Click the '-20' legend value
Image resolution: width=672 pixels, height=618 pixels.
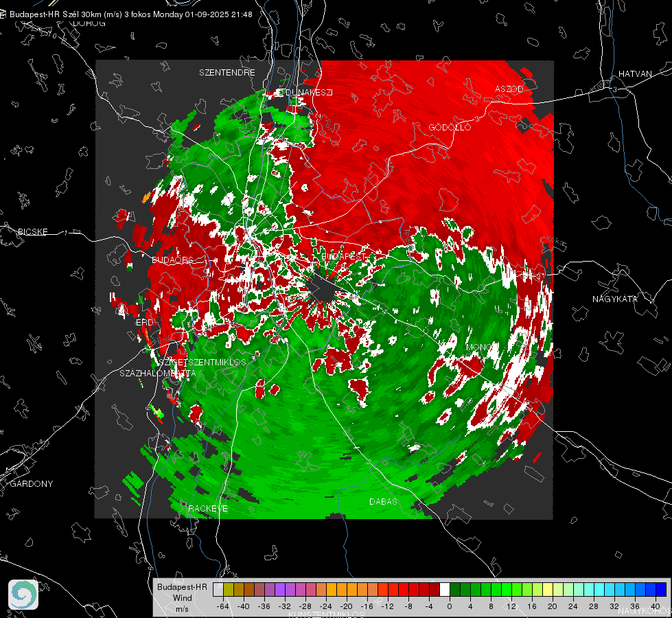tap(346, 606)
